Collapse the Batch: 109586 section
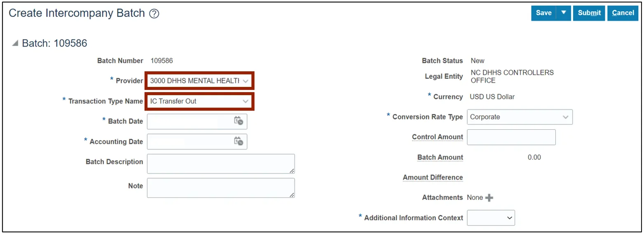644x234 pixels. 15,43
